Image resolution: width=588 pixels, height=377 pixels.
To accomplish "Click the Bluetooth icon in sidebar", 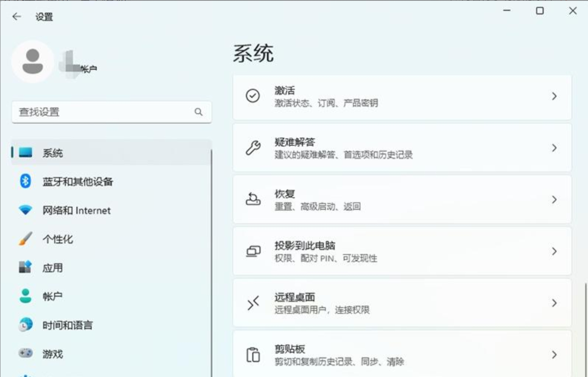I will tap(25, 181).
